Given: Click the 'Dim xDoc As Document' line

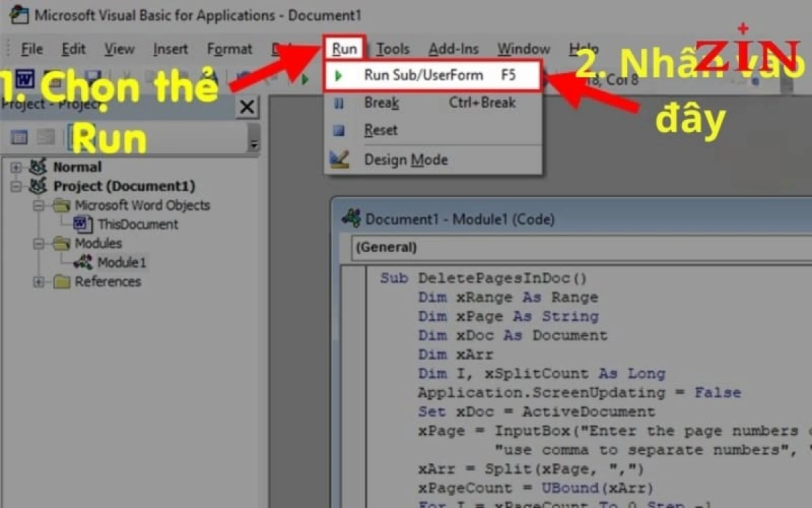Looking at the screenshot, I should (x=512, y=335).
